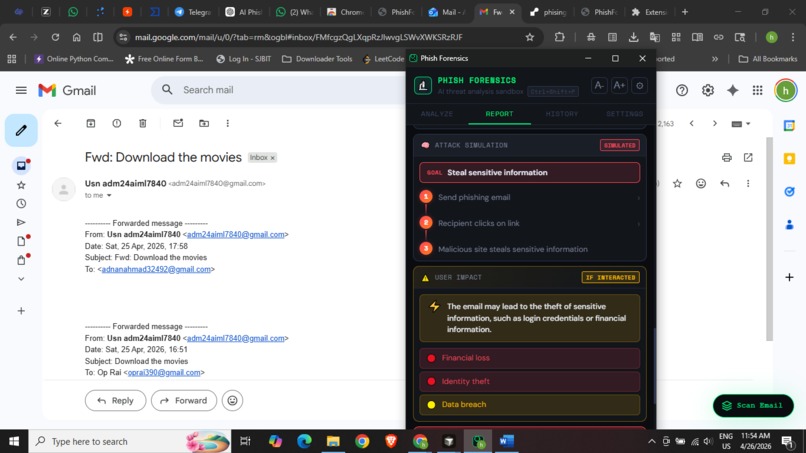Image resolution: width=806 pixels, height=453 pixels.
Task: Switch to the Telegram browser tab
Action: coord(193,12)
